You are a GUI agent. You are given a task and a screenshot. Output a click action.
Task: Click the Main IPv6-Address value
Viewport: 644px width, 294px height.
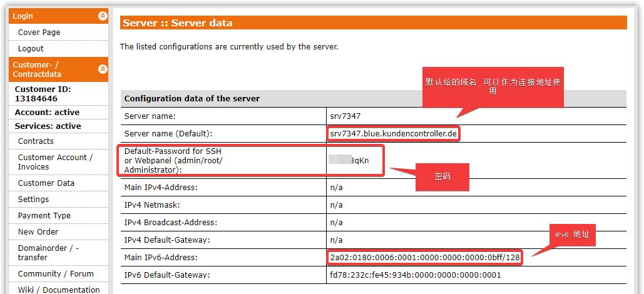tap(424, 258)
